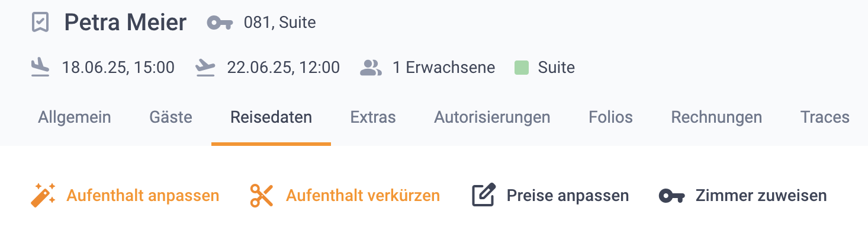Click the key icon next to 081, Suite
The width and height of the screenshot is (868, 236).
pos(220,23)
